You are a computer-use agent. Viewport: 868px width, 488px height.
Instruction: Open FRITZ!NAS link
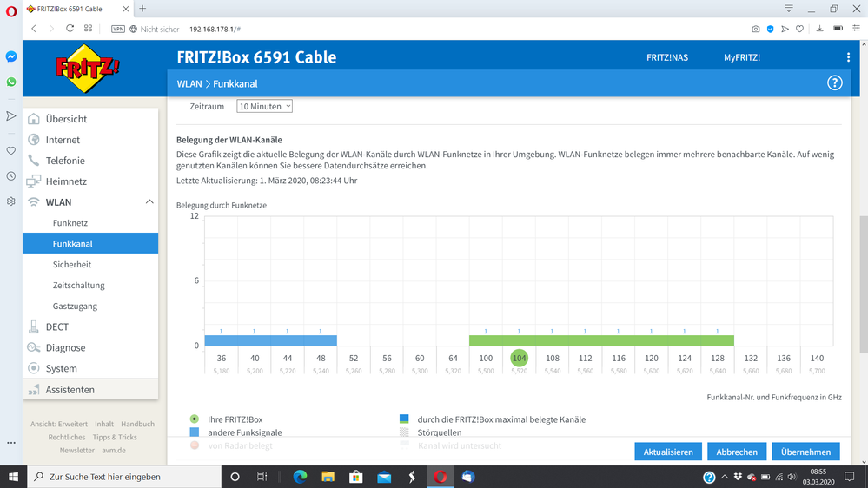click(667, 57)
